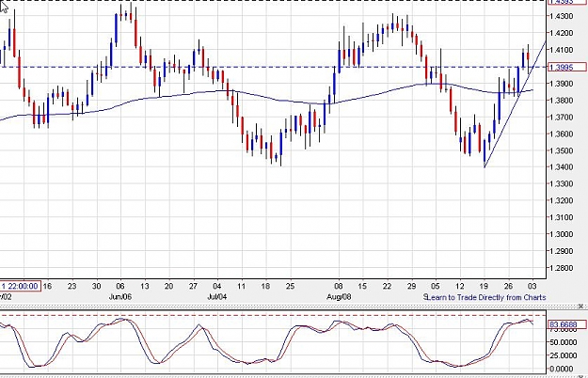The width and height of the screenshot is (588, 378).
Task: Click the 1.3200 price axis label
Action: [562, 201]
